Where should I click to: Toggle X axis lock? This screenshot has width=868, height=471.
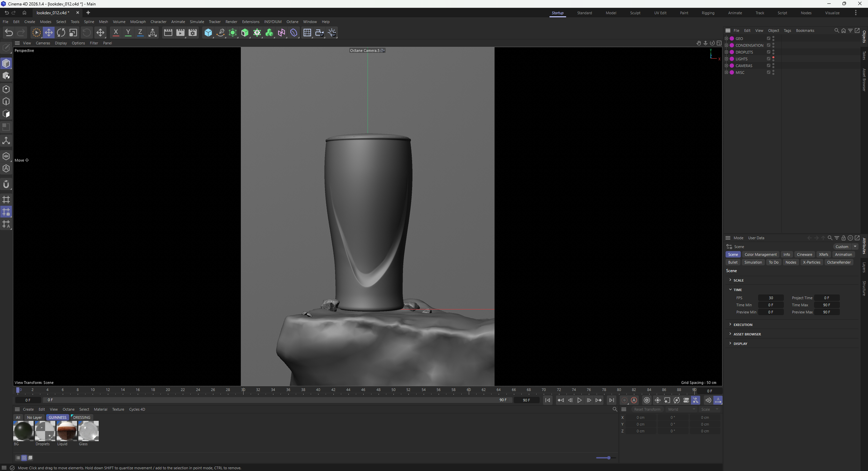[x=116, y=33]
